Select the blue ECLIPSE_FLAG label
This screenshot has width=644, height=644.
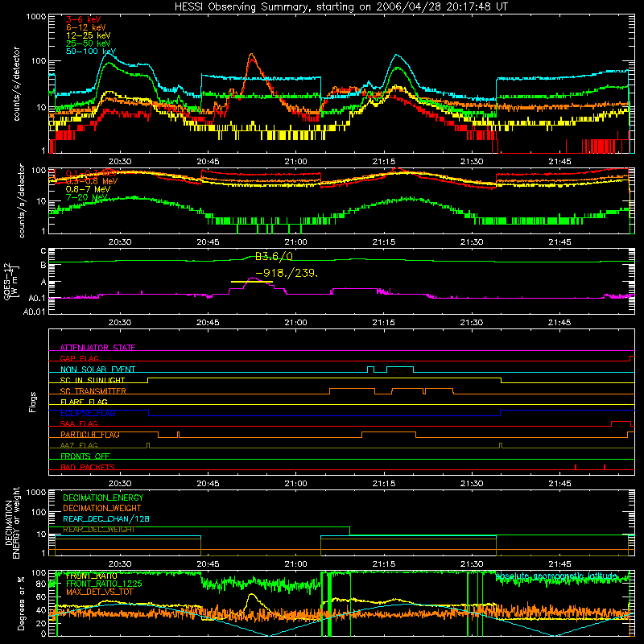click(x=88, y=413)
